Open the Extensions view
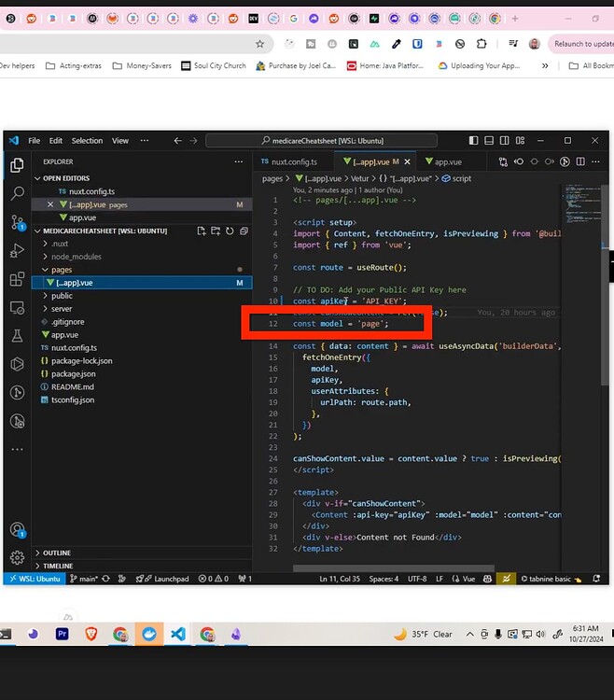Image resolution: width=614 pixels, height=700 pixels. point(17,279)
